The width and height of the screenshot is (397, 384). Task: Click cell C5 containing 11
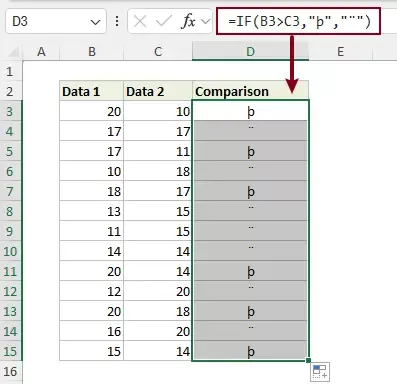click(x=158, y=151)
